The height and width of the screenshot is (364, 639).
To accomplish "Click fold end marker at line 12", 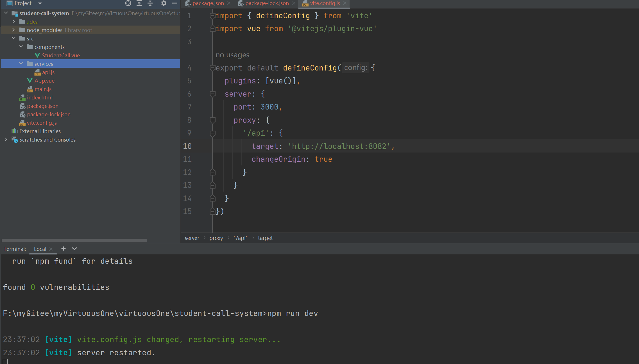I will click(213, 172).
